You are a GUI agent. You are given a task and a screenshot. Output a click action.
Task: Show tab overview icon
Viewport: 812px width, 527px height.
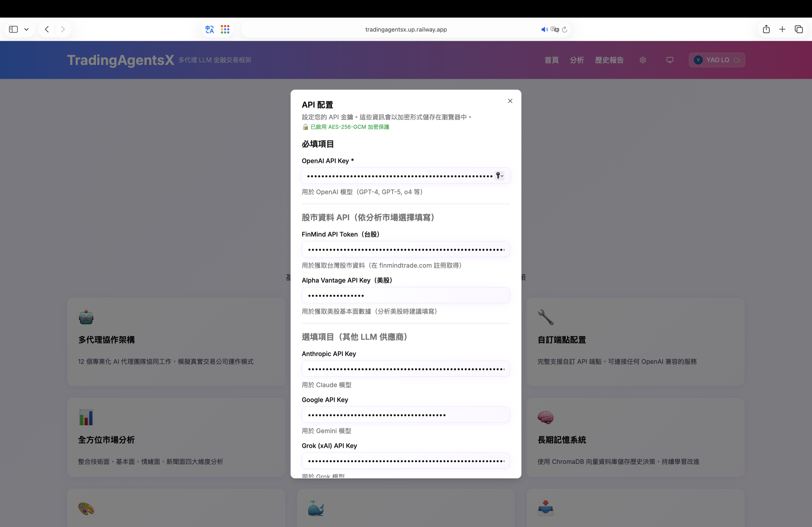[799, 29]
